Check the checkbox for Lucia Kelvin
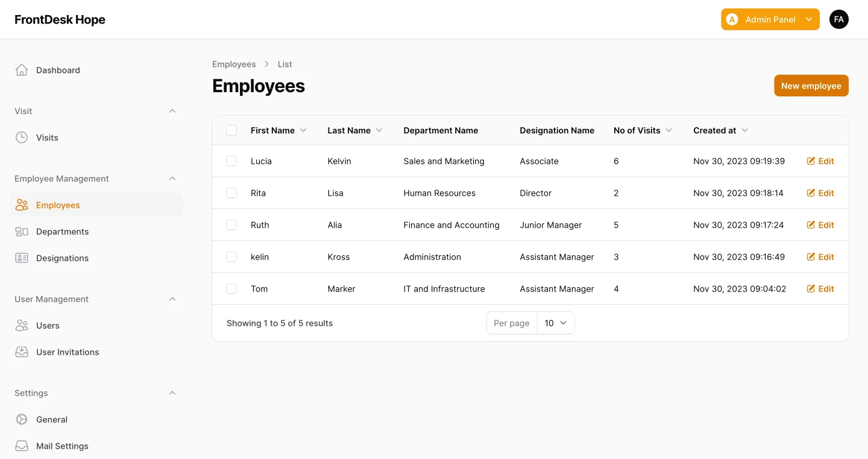868x459 pixels. [x=231, y=161]
